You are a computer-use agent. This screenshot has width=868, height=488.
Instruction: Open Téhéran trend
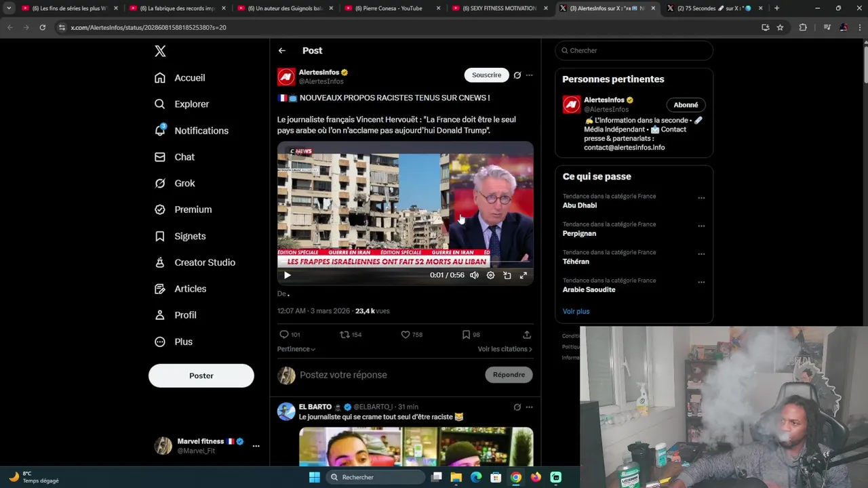[x=576, y=262]
